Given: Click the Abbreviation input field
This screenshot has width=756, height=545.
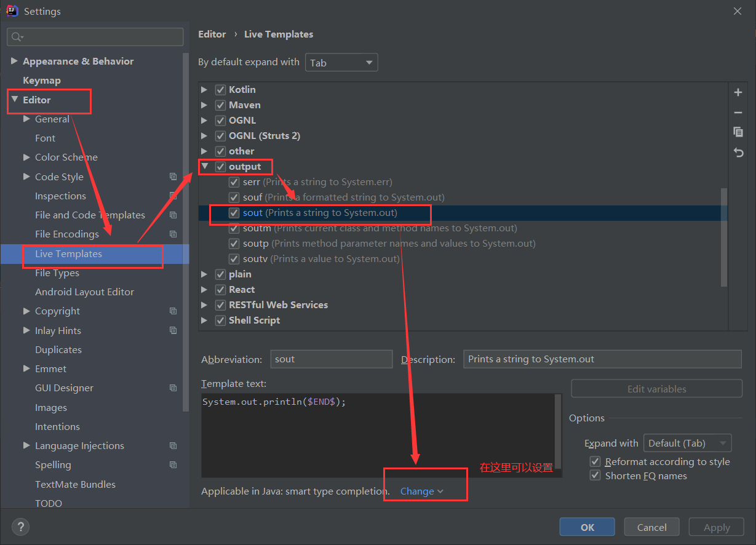Looking at the screenshot, I should [x=331, y=359].
